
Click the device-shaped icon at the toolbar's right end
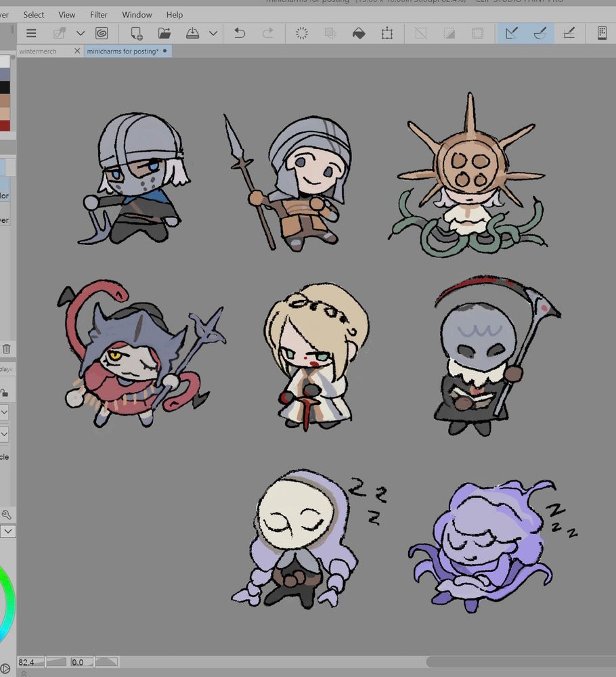(602, 33)
